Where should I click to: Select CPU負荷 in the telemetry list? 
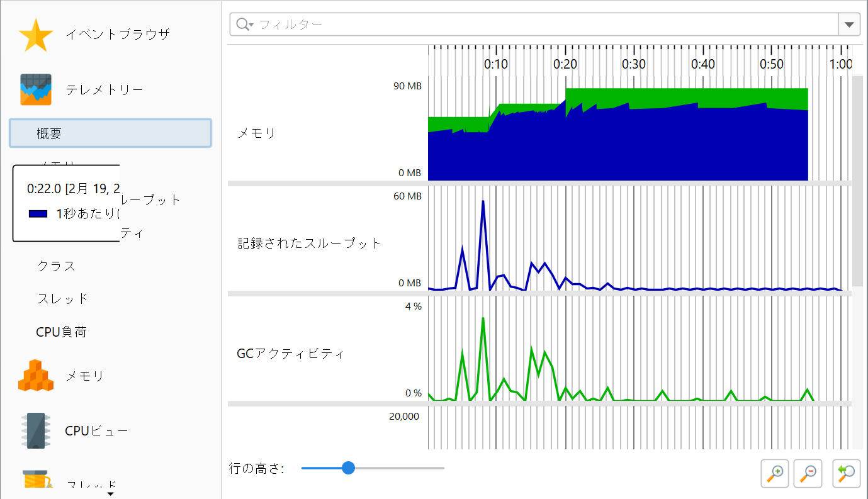[x=61, y=332]
